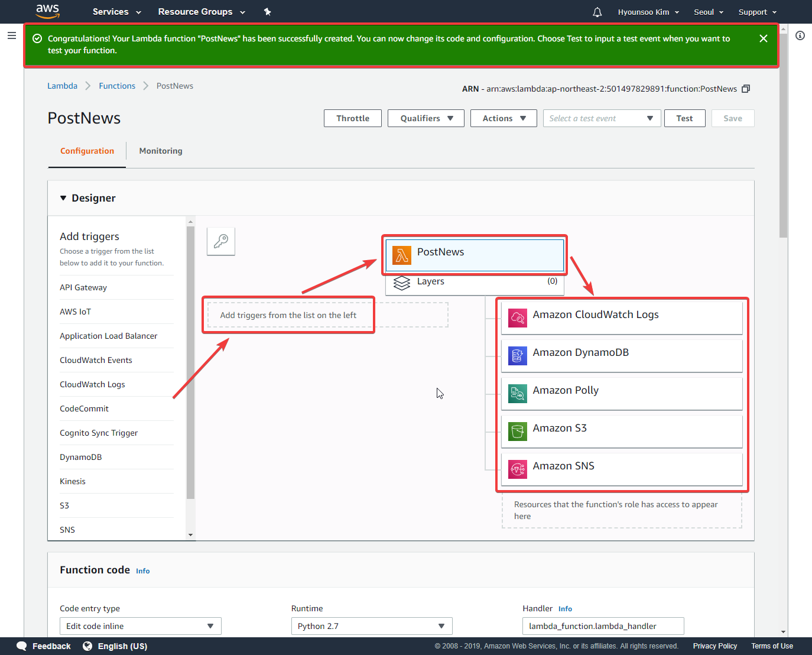Viewport: 812px width, 655px height.
Task: Click the Test button
Action: 685,118
